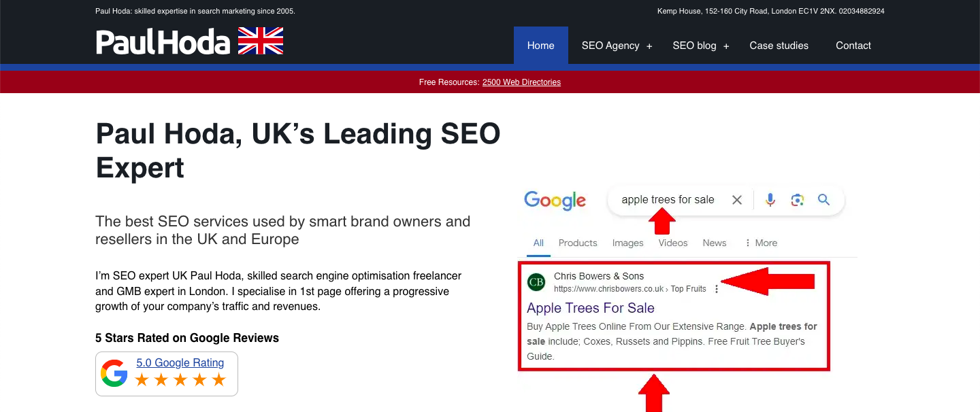Screen dimensions: 980x412
Task: Select the Videos tab in Google results
Action: tap(673, 243)
